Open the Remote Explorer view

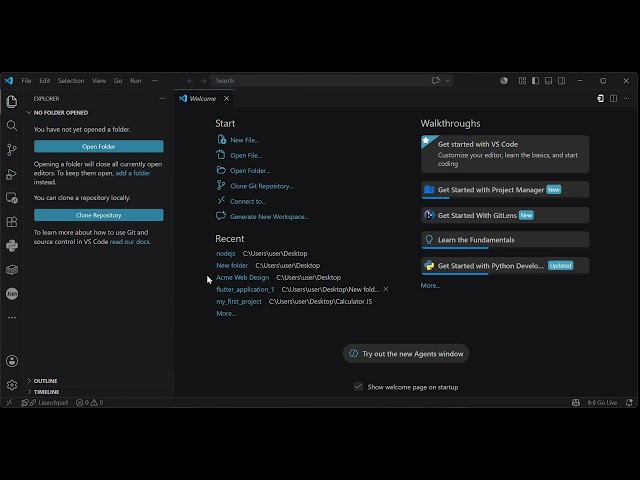tap(12, 198)
